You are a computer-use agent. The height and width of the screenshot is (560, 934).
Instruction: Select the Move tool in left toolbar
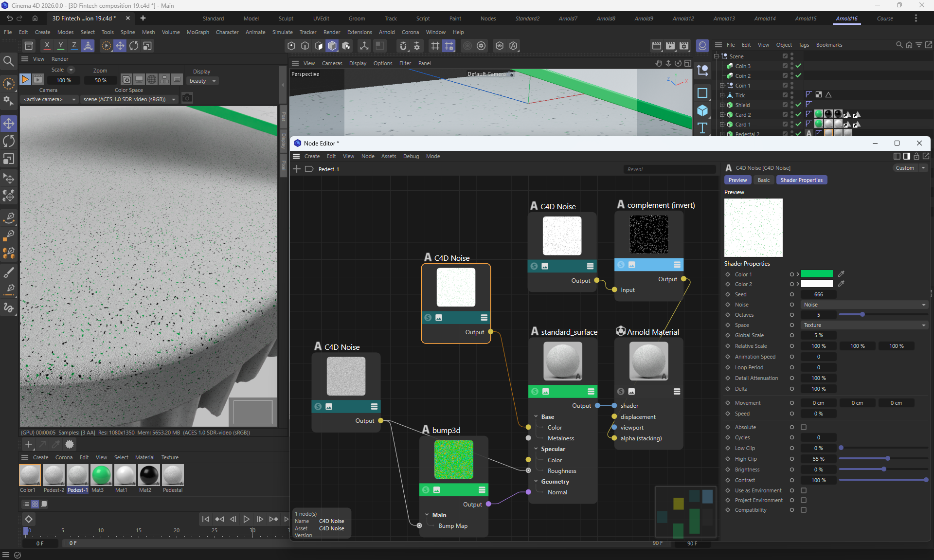tap(9, 124)
